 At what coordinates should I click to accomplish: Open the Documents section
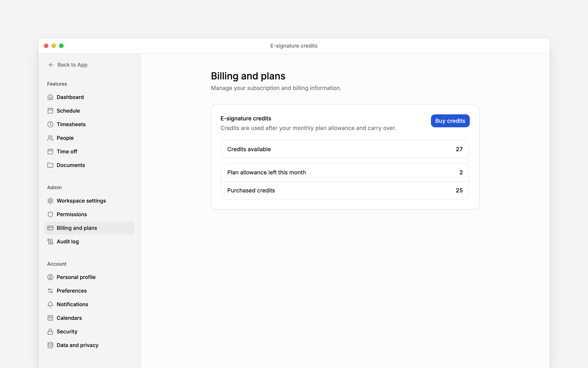click(x=89, y=165)
